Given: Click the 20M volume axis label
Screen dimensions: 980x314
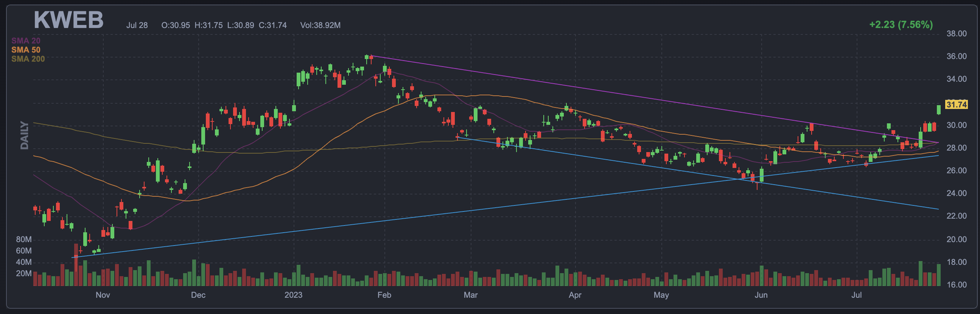Looking at the screenshot, I should [x=23, y=274].
